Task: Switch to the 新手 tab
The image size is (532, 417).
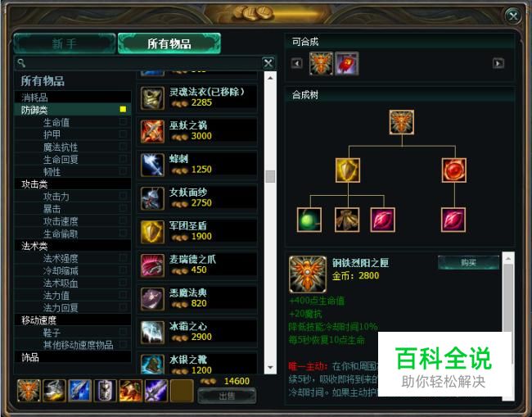Action: click(x=65, y=43)
